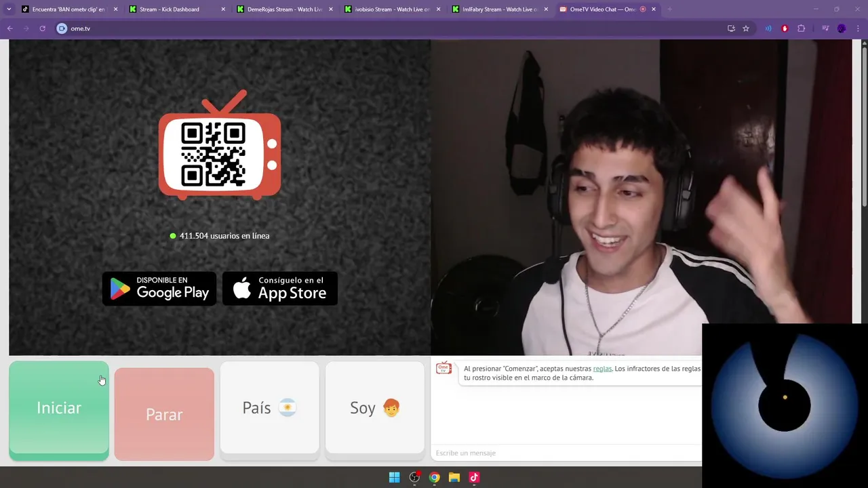
Task: Click the local webcam video preview
Action: click(641, 197)
